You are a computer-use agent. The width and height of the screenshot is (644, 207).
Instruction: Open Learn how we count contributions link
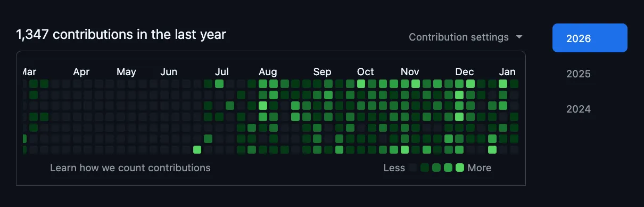coord(130,168)
